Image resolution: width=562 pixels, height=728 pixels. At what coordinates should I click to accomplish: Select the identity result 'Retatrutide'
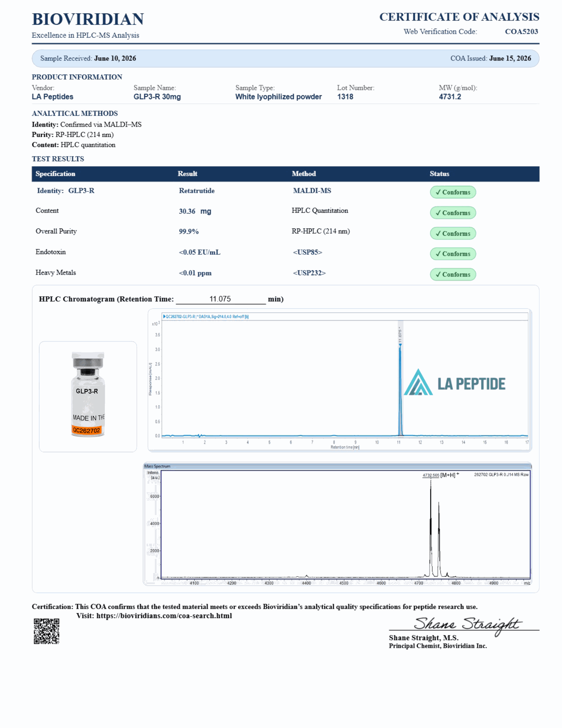pyautogui.click(x=197, y=191)
